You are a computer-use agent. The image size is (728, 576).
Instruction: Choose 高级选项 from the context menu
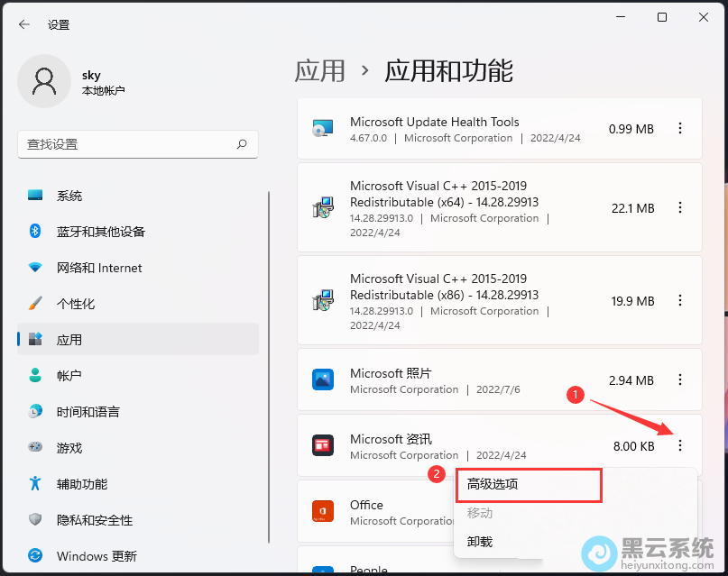(x=529, y=485)
